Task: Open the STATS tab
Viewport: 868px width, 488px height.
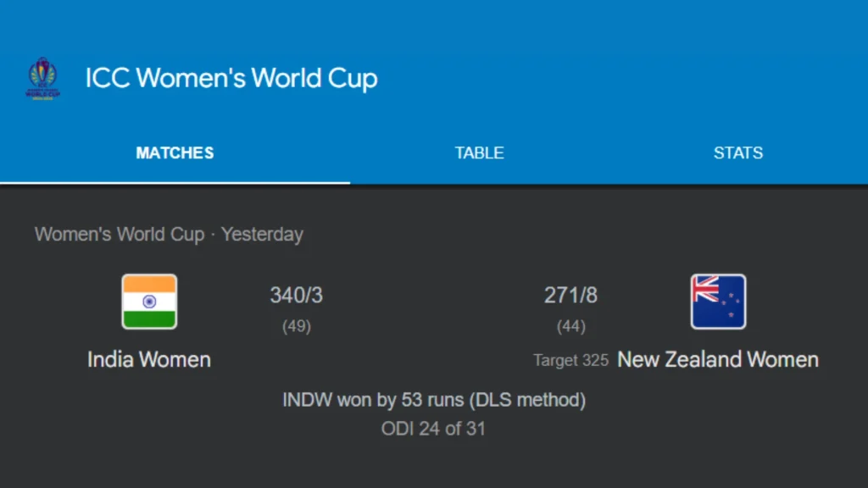Action: (x=738, y=153)
